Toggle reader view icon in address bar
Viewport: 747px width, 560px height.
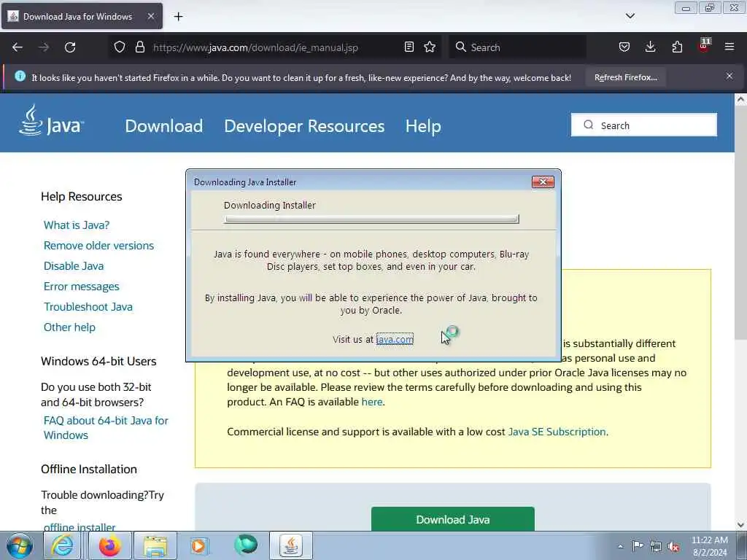click(x=409, y=47)
